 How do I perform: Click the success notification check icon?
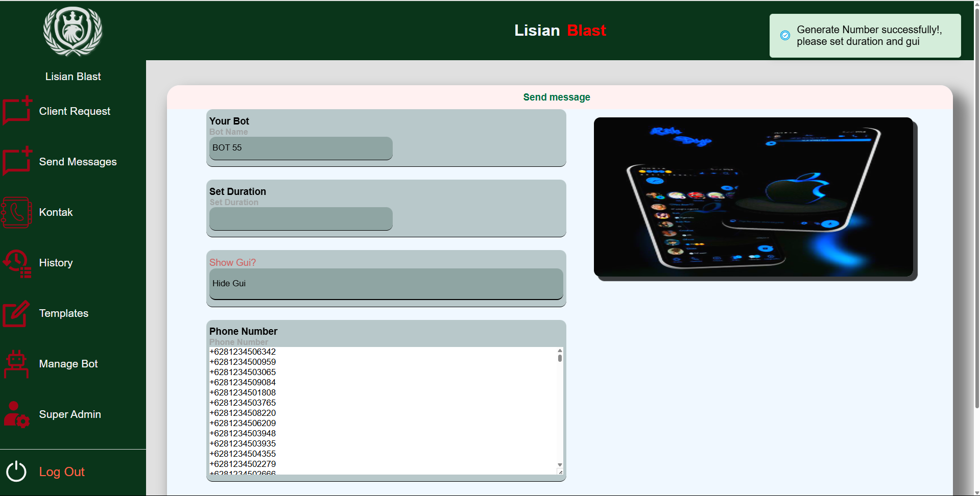pos(785,35)
